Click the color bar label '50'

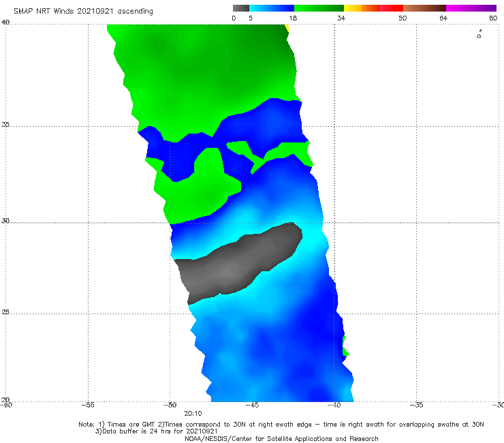coord(403,18)
